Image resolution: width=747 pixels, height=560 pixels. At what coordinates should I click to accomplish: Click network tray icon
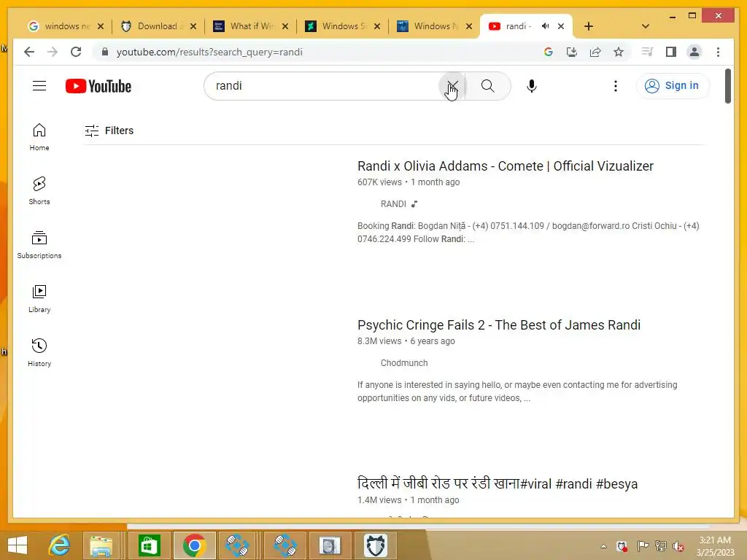pos(661,546)
